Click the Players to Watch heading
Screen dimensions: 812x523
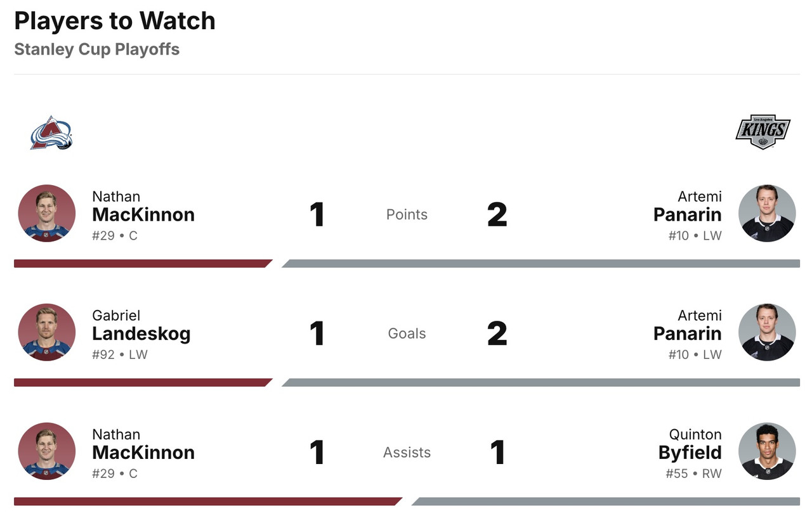pyautogui.click(x=115, y=21)
